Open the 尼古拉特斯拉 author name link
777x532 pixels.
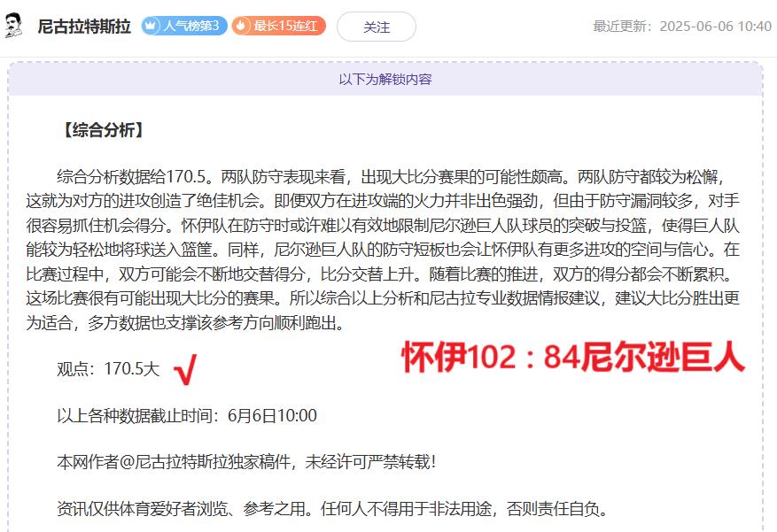point(84,27)
